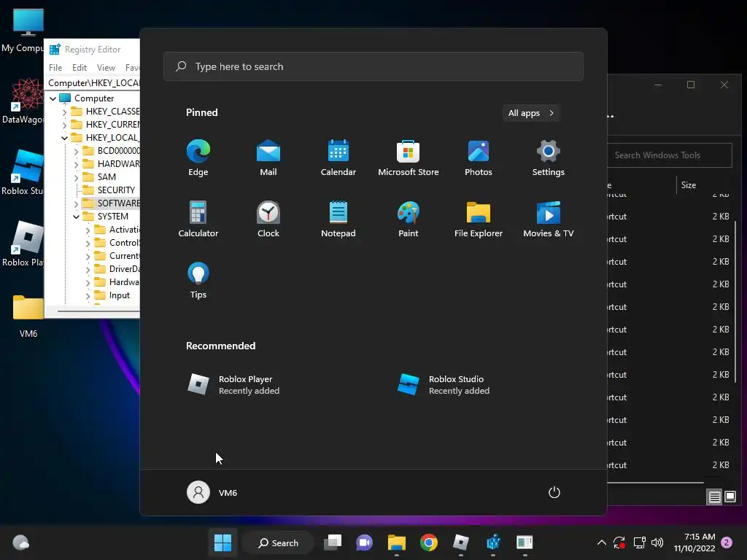Image resolution: width=747 pixels, height=560 pixels.
Task: Sort by Size column in Windows Tools
Action: [689, 185]
